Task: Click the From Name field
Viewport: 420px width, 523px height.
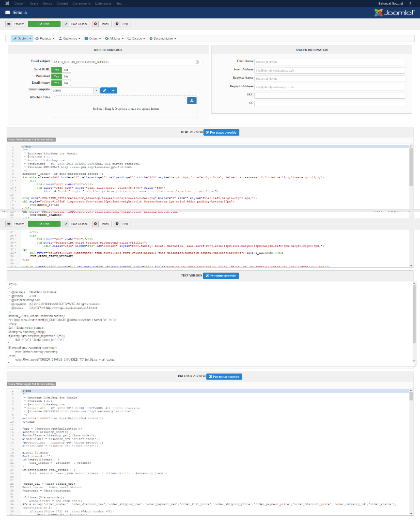Action: 329,62
